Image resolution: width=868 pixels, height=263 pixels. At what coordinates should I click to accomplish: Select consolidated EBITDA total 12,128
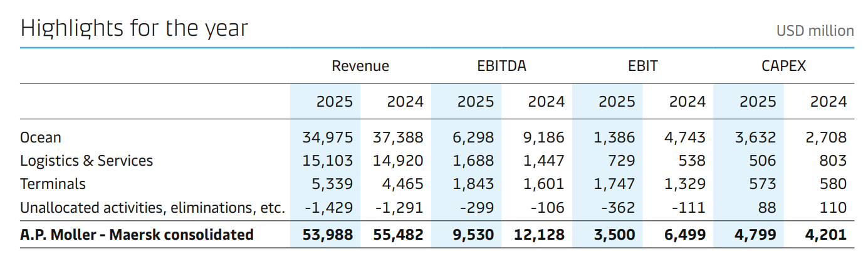[x=540, y=235]
